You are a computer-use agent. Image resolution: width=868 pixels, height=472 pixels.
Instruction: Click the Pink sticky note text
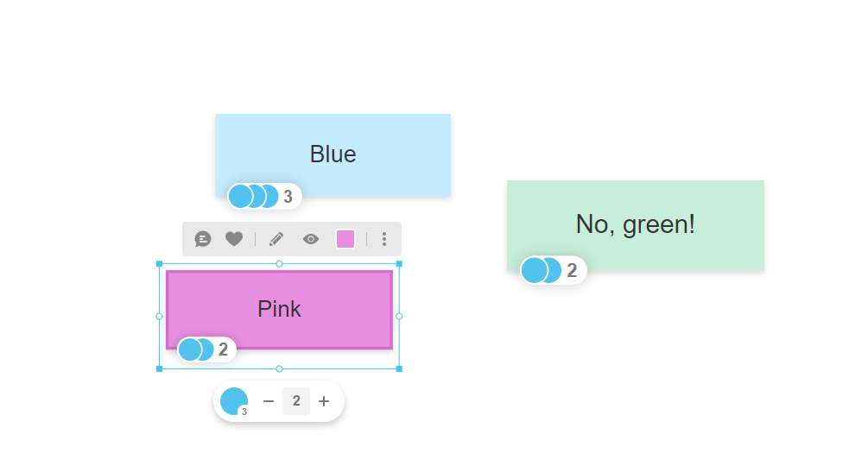click(279, 309)
